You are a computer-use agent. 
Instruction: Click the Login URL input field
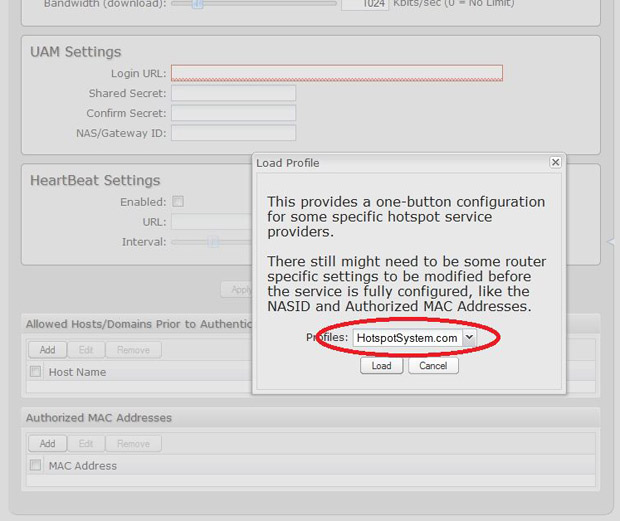coord(337,73)
